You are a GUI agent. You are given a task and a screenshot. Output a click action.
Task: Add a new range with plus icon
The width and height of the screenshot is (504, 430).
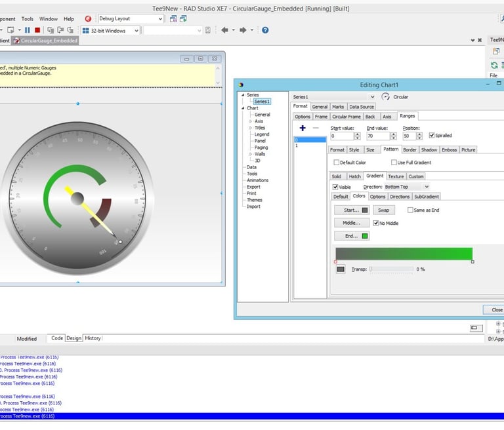[303, 128]
